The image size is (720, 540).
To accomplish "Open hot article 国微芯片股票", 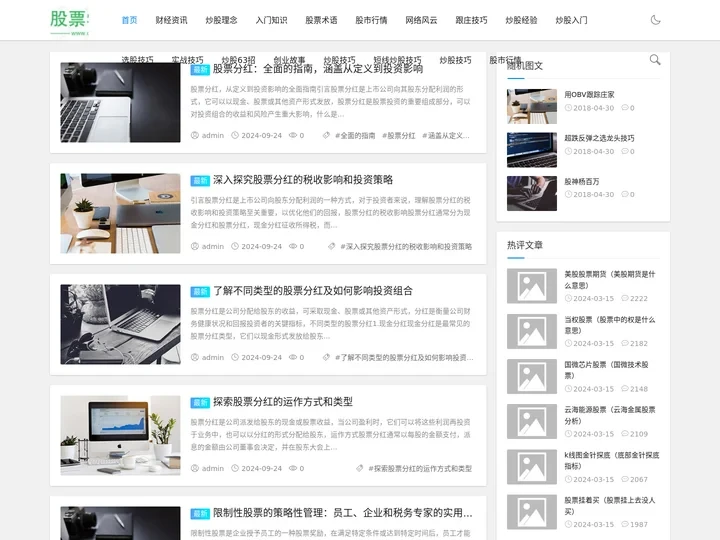I will tap(606, 371).
